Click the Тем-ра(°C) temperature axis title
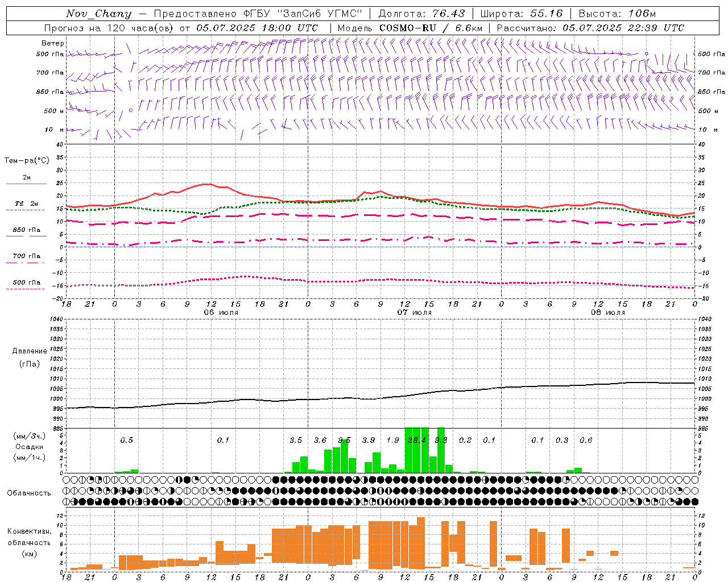The width and height of the screenshot is (728, 582). 27,161
